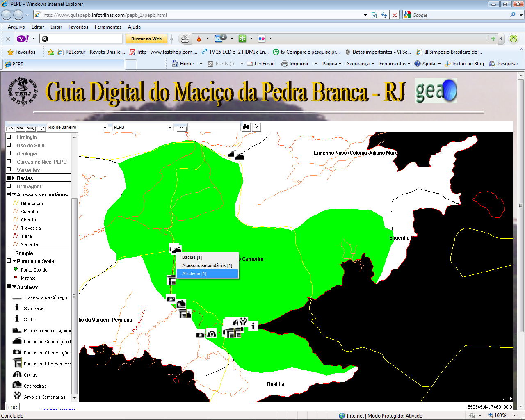This screenshot has width=525, height=420.
Task: Click the Incluir no Blog button
Action: [465, 64]
